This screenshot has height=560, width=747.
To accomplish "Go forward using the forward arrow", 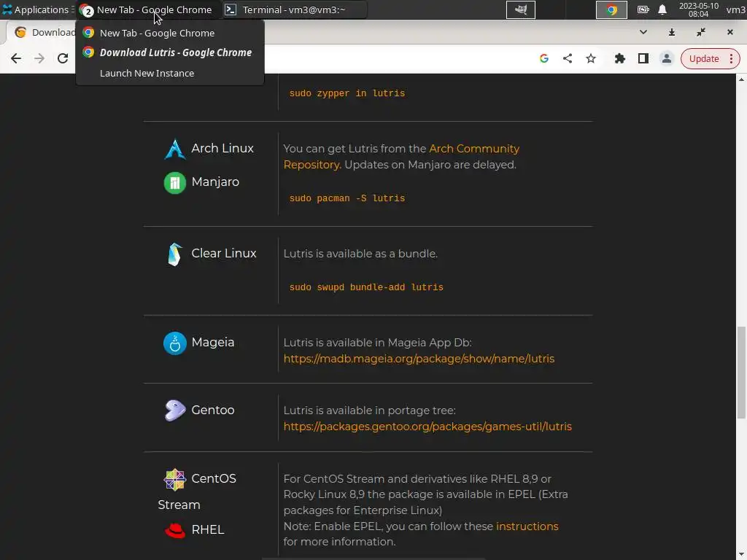I will coord(39,58).
